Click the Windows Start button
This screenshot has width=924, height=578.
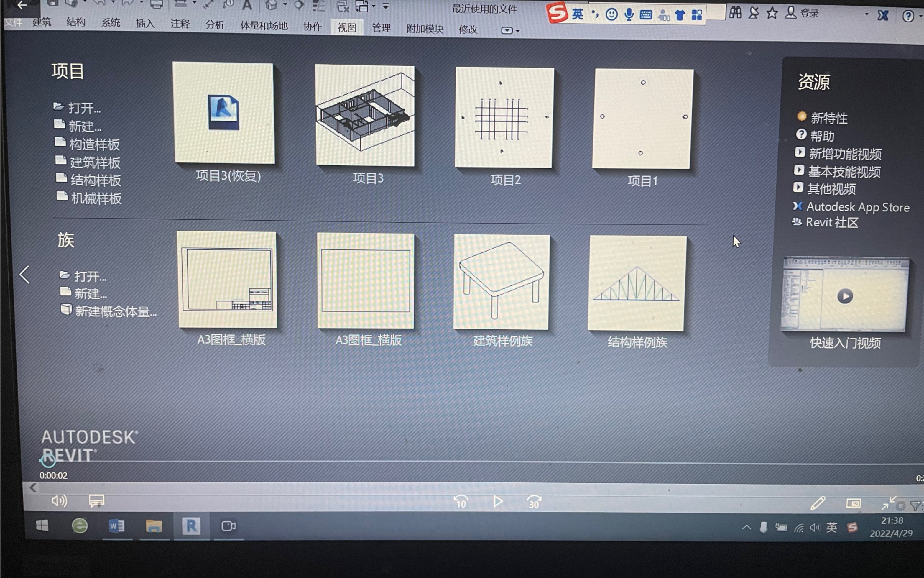click(x=42, y=526)
